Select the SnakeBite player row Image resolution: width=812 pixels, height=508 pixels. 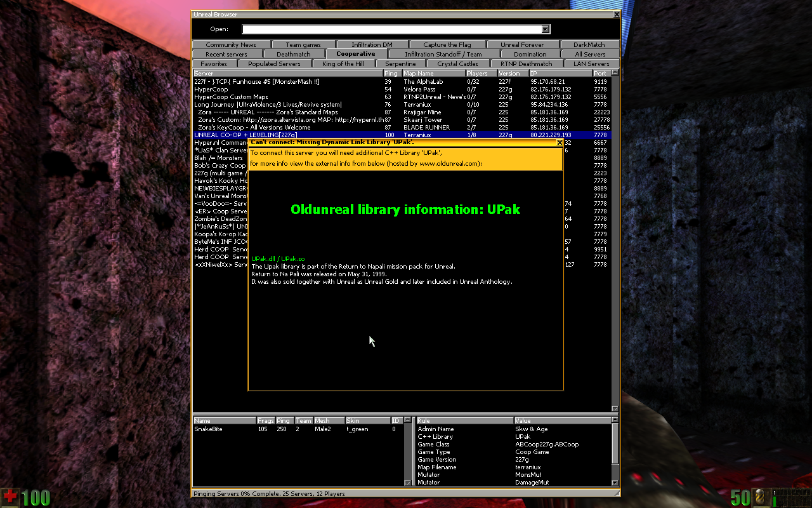point(209,429)
